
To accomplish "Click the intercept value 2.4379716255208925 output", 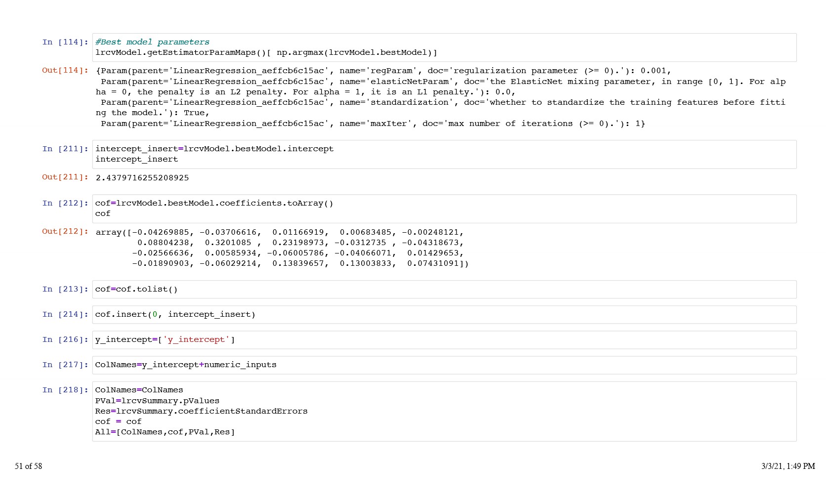I will pyautogui.click(x=142, y=178).
